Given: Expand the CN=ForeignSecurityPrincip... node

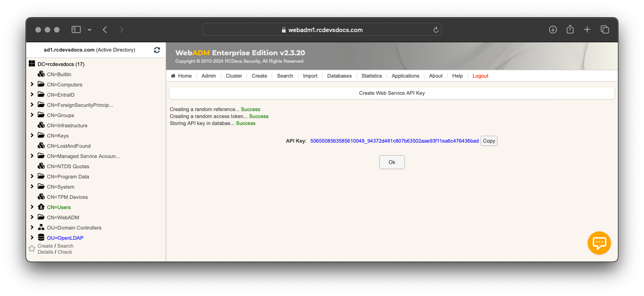Looking at the screenshot, I should point(32,105).
